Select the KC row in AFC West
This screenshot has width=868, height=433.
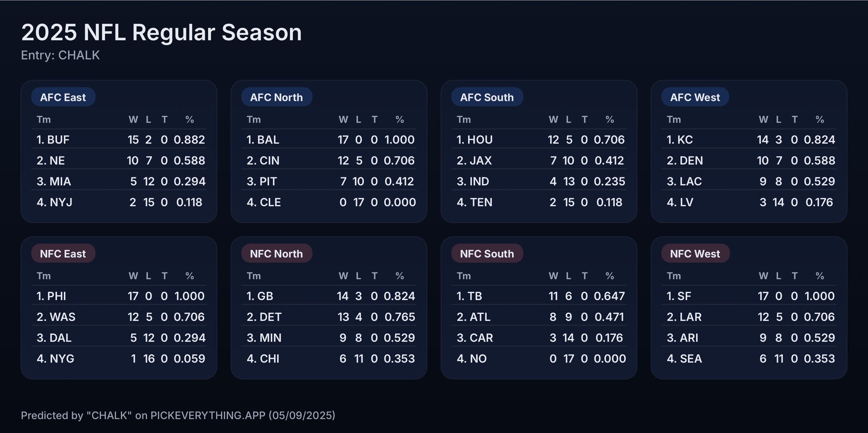(x=749, y=140)
